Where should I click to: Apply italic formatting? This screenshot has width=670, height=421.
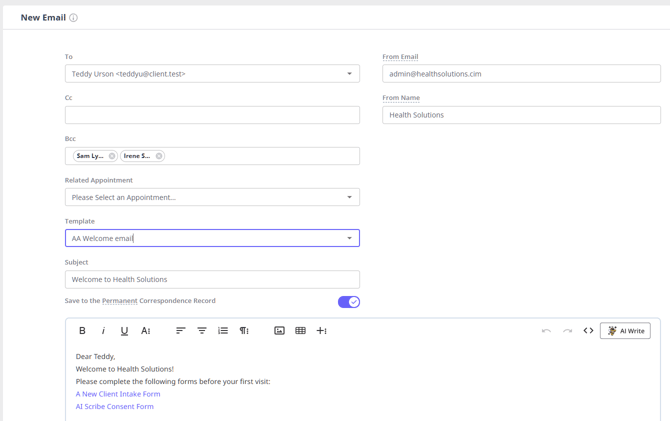(x=103, y=331)
